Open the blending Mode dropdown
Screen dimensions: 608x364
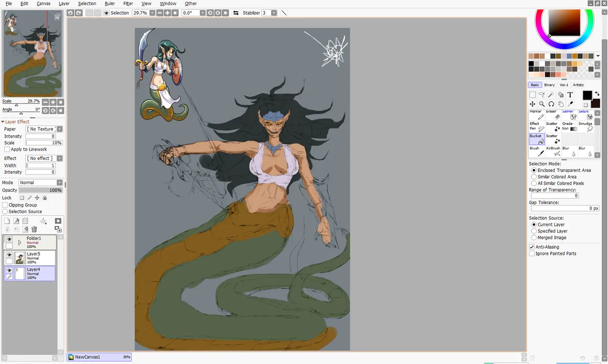click(59, 183)
